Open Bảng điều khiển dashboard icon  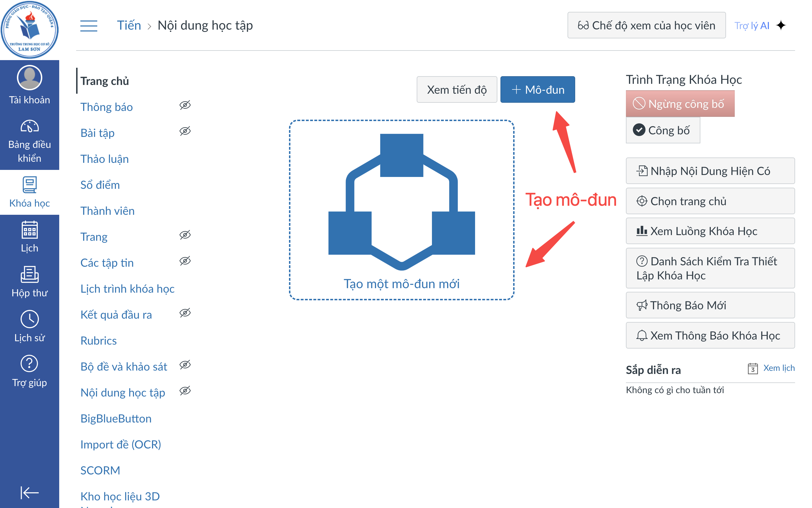[x=30, y=127]
